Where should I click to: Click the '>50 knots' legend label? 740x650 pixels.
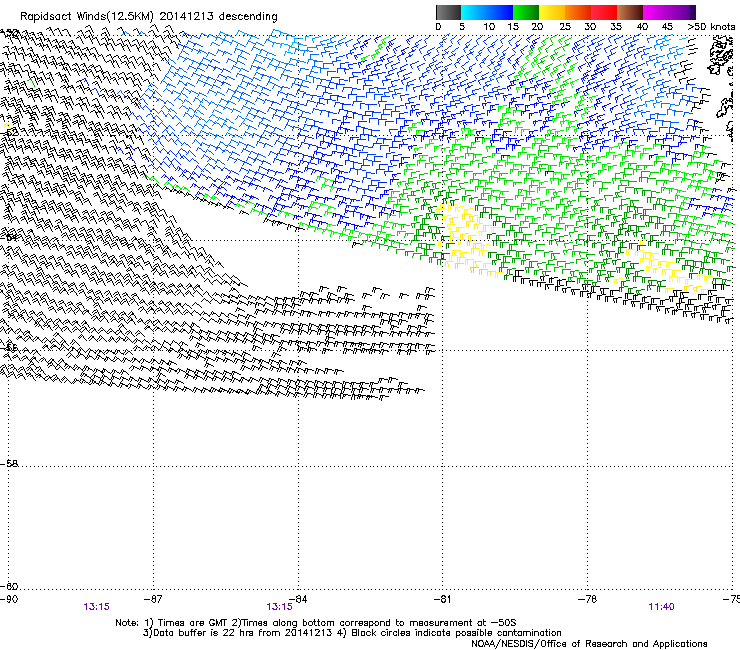[x=711, y=27]
